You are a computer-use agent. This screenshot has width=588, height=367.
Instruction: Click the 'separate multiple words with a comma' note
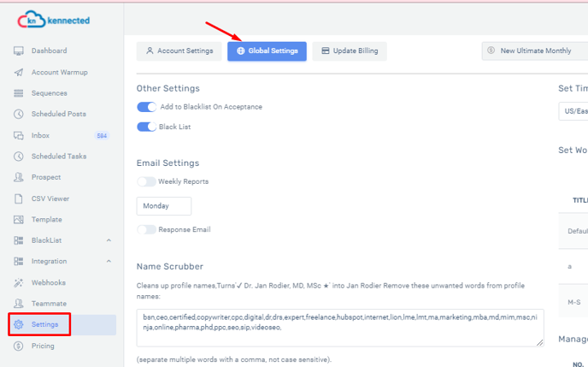[234, 359]
